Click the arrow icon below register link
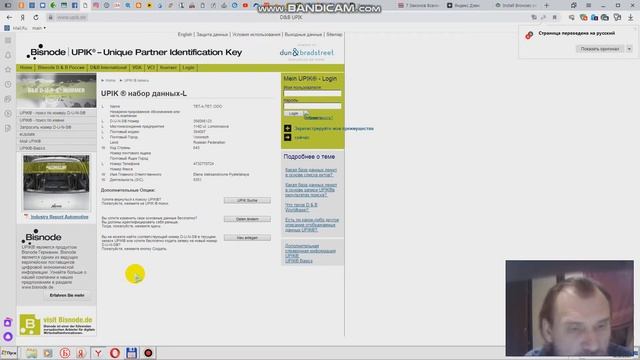The width and height of the screenshot is (640, 360). 287,138
